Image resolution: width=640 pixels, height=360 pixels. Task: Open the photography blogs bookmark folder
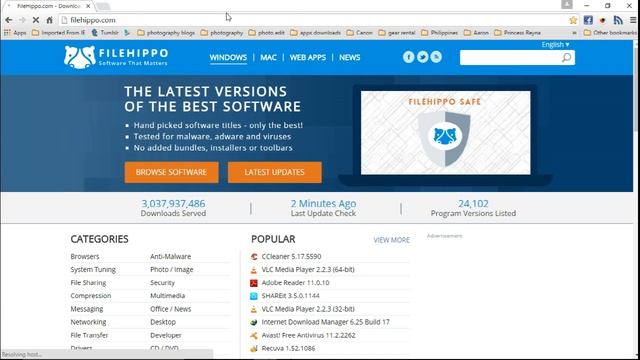point(166,33)
